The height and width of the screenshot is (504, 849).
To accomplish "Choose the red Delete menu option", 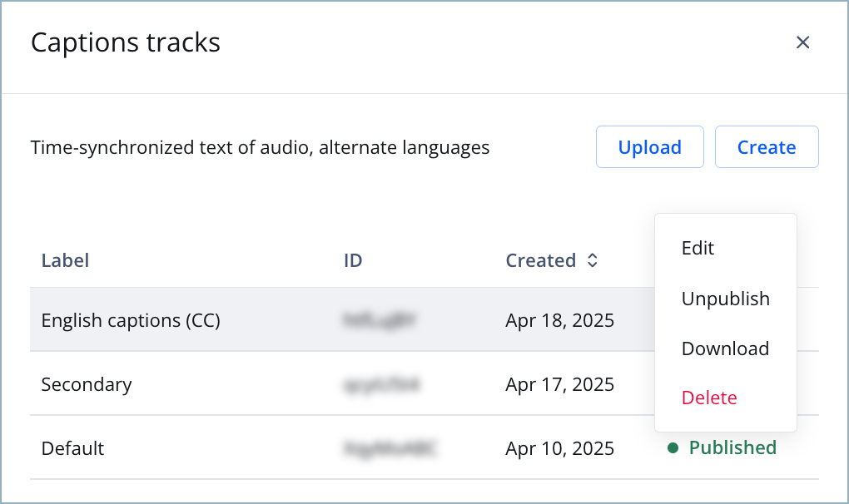I will 709,398.
